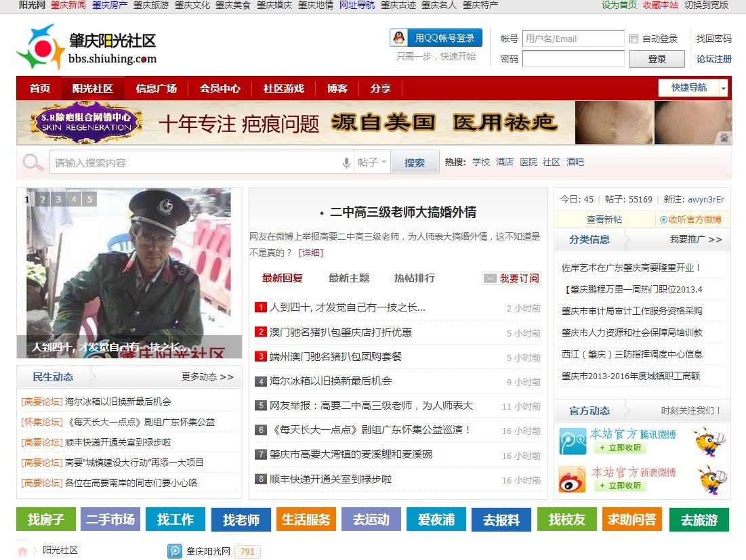Click the 找房子 green tile
This screenshot has height=560, width=746.
45,519
